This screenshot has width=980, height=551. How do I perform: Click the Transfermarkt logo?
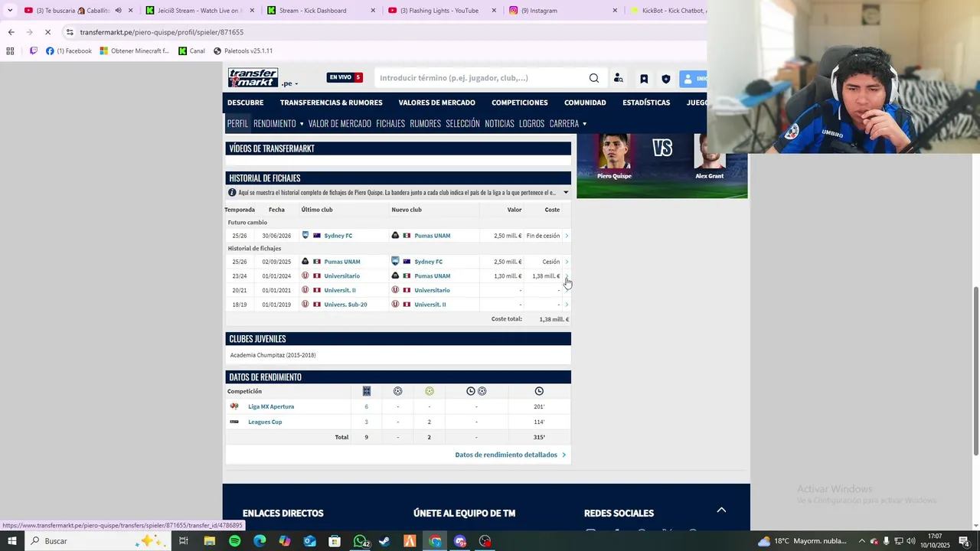[x=253, y=78]
